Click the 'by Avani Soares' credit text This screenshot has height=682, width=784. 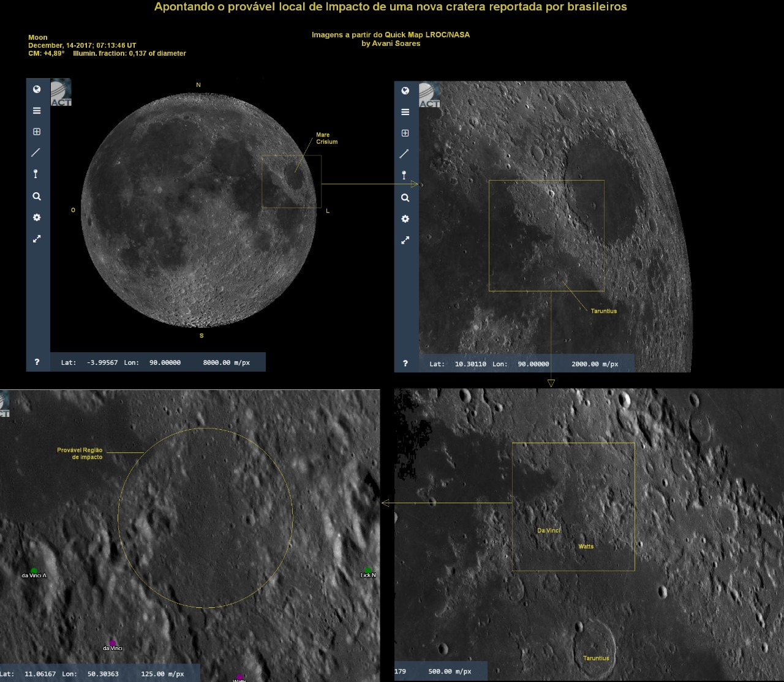tap(391, 43)
